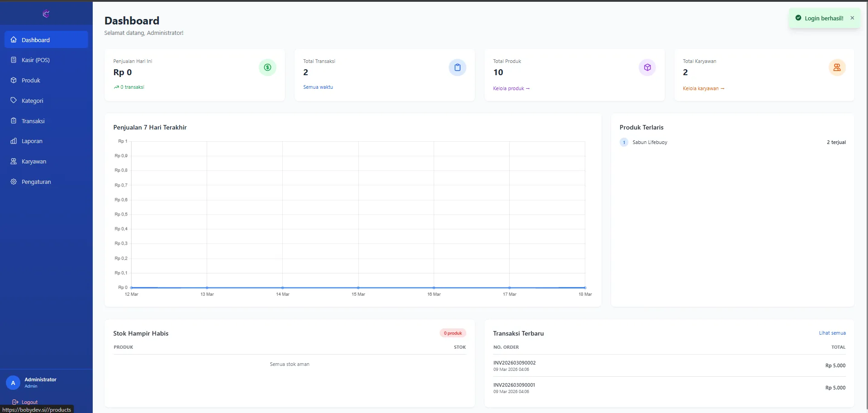Select Karyawan in the sidebar

click(x=34, y=161)
